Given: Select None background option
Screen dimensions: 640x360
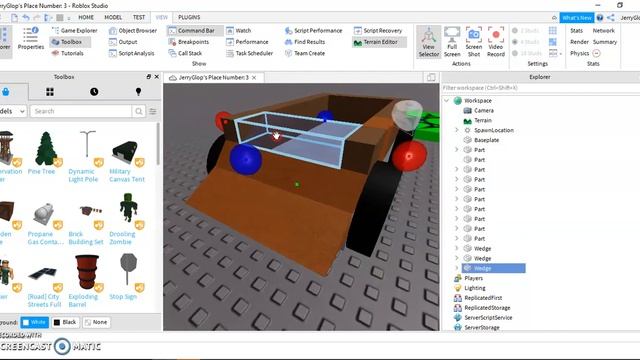Looking at the screenshot, I should click(x=96, y=322).
